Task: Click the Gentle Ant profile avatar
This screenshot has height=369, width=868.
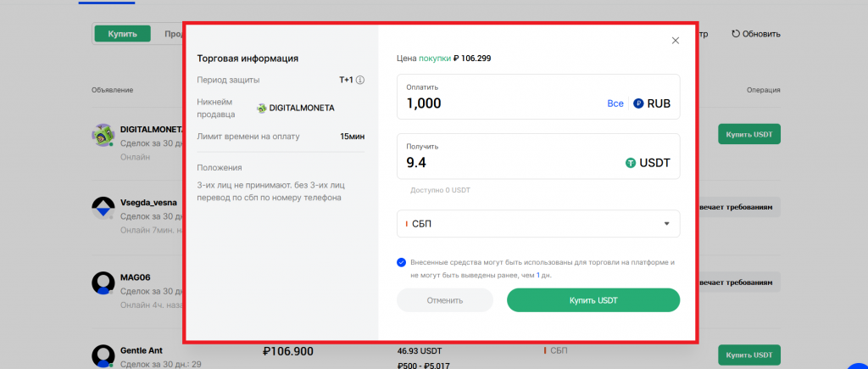Action: pos(103,355)
